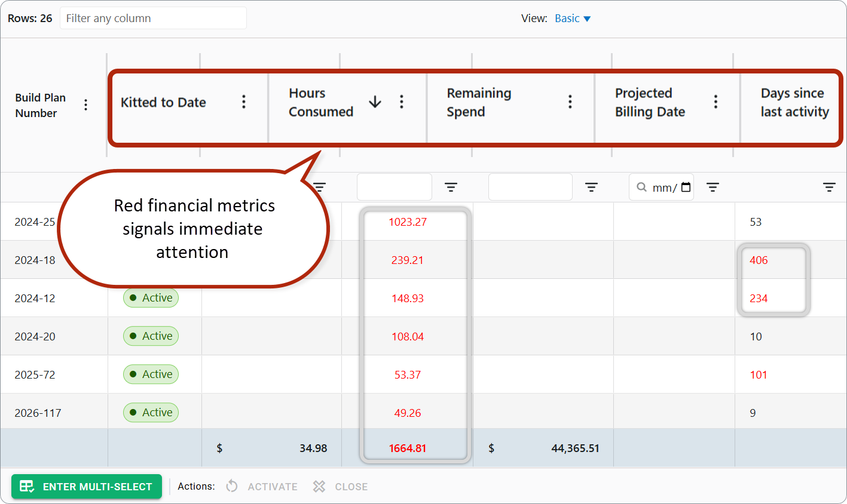
Task: Click filter icon beside Remaining Spend filter box
Action: point(592,188)
